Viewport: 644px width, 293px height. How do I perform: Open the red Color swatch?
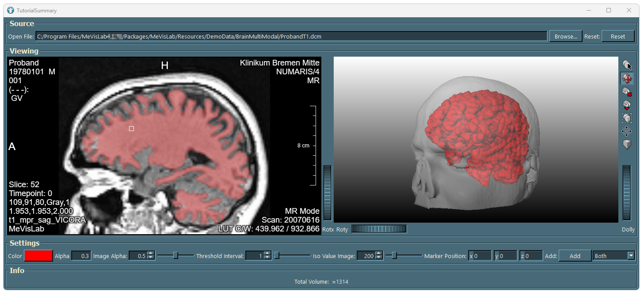pyautogui.click(x=38, y=256)
